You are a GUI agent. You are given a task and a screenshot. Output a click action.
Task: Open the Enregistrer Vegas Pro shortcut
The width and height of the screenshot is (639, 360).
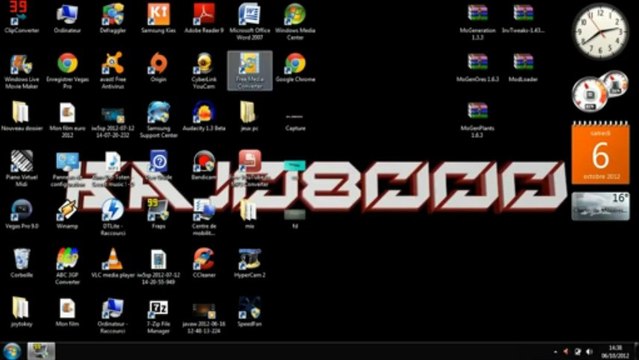click(67, 70)
